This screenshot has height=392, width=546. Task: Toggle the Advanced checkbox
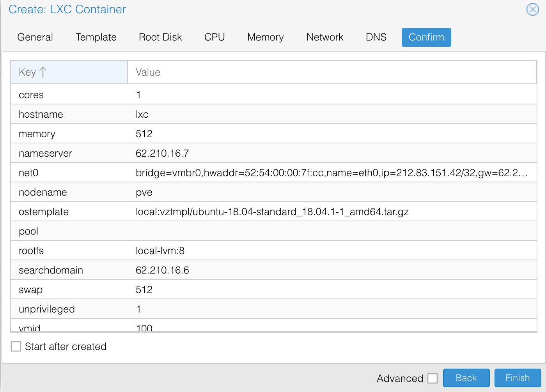pyautogui.click(x=433, y=378)
